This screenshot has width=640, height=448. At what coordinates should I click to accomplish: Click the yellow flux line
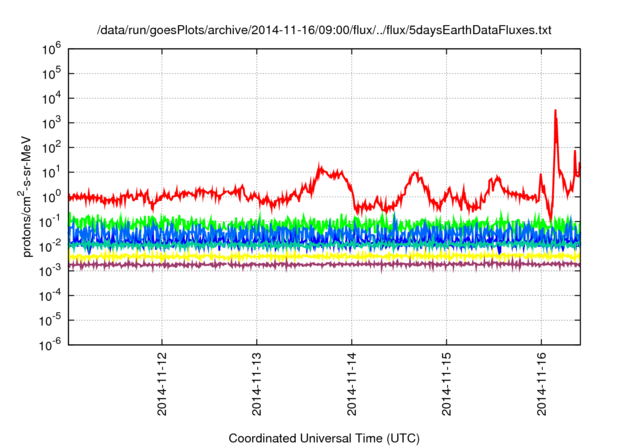(324, 256)
